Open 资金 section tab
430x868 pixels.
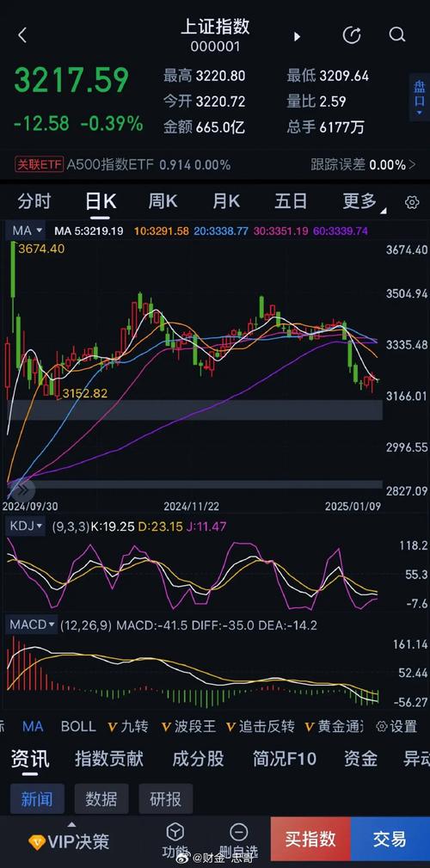click(361, 759)
